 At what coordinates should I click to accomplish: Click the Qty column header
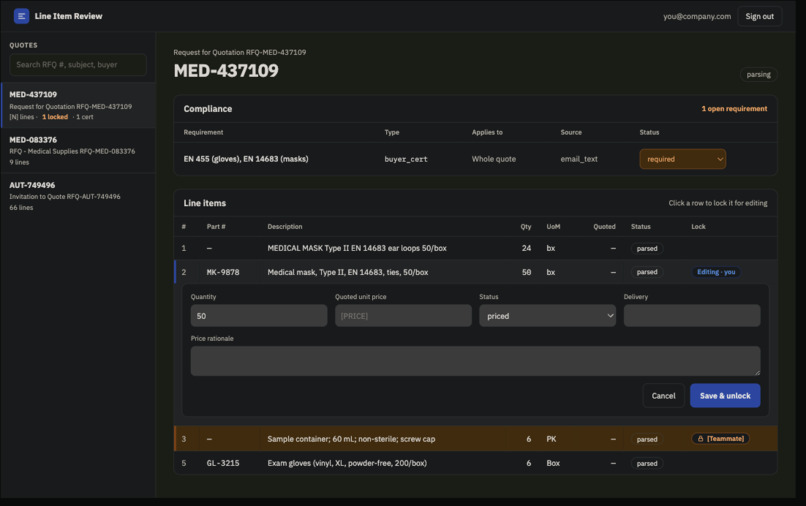pos(525,226)
